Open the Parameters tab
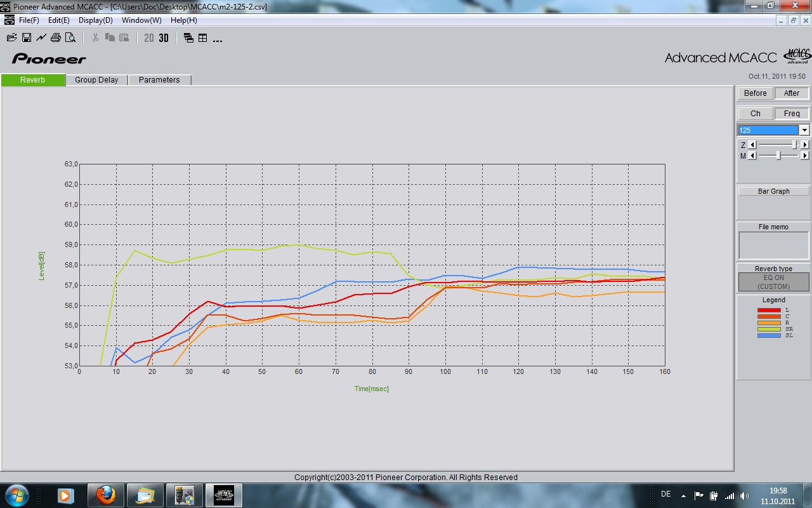This screenshot has width=812, height=508. (159, 80)
